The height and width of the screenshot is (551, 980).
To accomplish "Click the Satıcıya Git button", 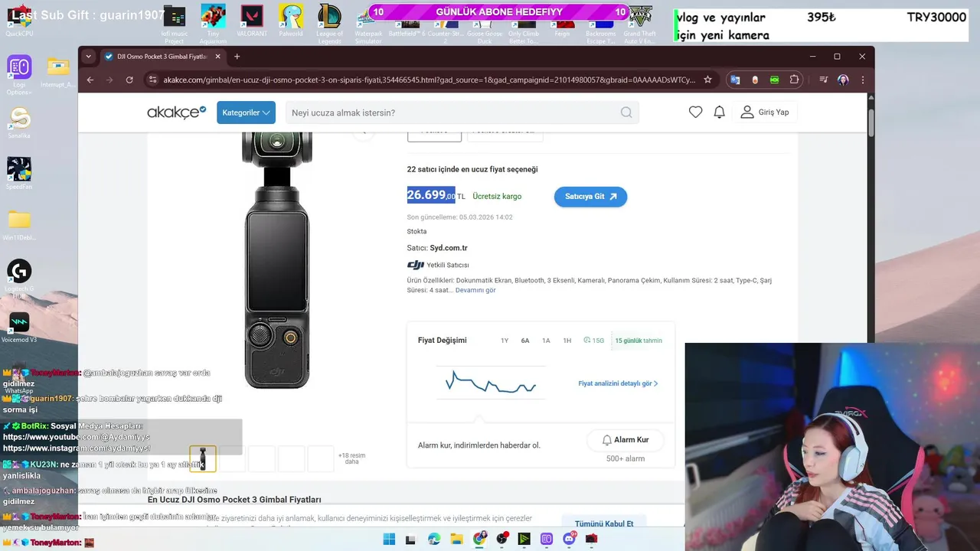I will pos(590,197).
